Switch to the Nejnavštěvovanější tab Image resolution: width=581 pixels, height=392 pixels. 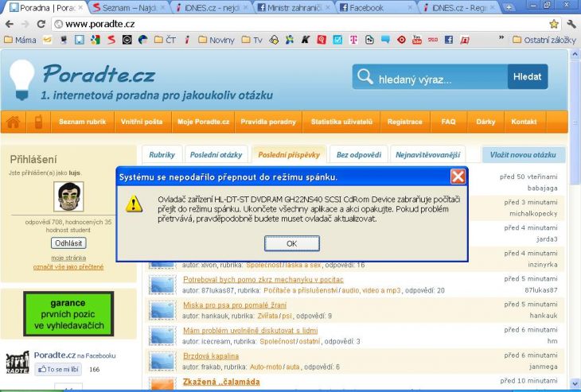point(427,155)
